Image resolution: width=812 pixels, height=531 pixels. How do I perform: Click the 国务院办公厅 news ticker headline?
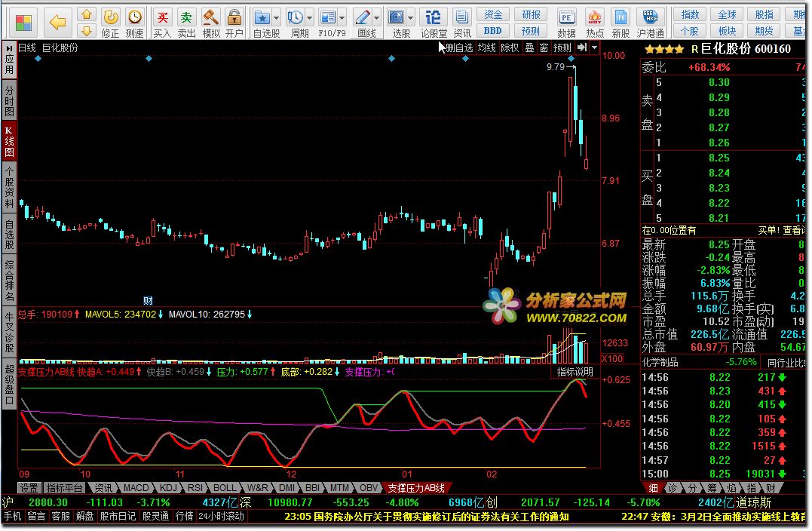coord(427,517)
